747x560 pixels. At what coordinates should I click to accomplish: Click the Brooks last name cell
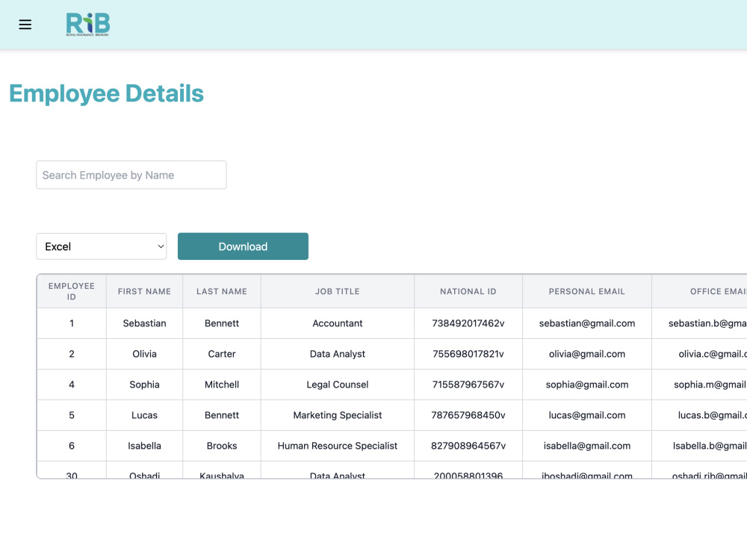(x=222, y=446)
